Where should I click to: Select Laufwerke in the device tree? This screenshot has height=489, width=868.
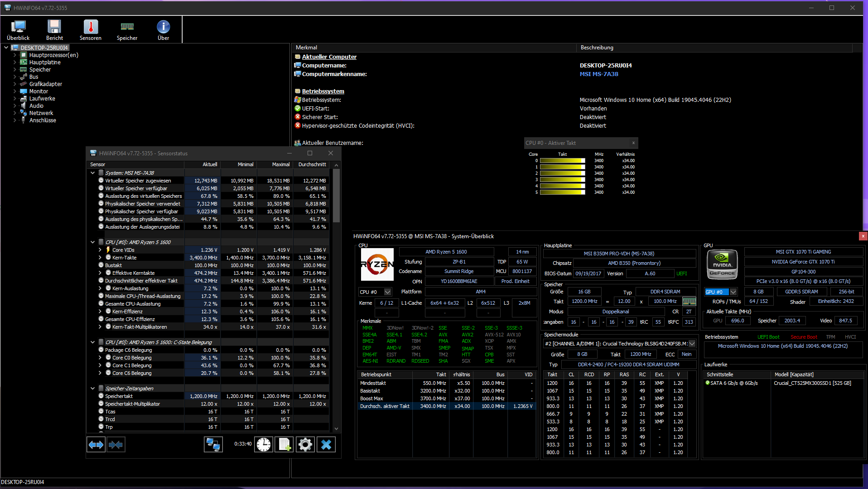click(42, 98)
